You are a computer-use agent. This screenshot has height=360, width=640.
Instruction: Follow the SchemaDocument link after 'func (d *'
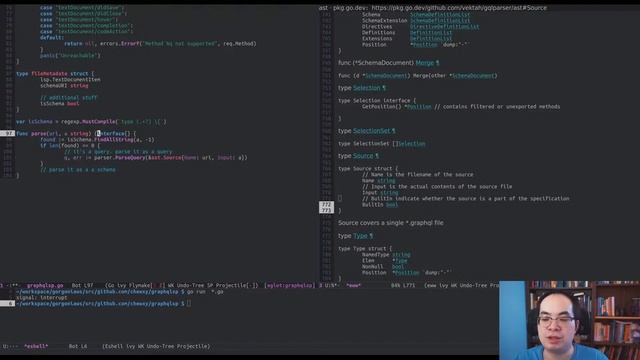pyautogui.click(x=386, y=76)
